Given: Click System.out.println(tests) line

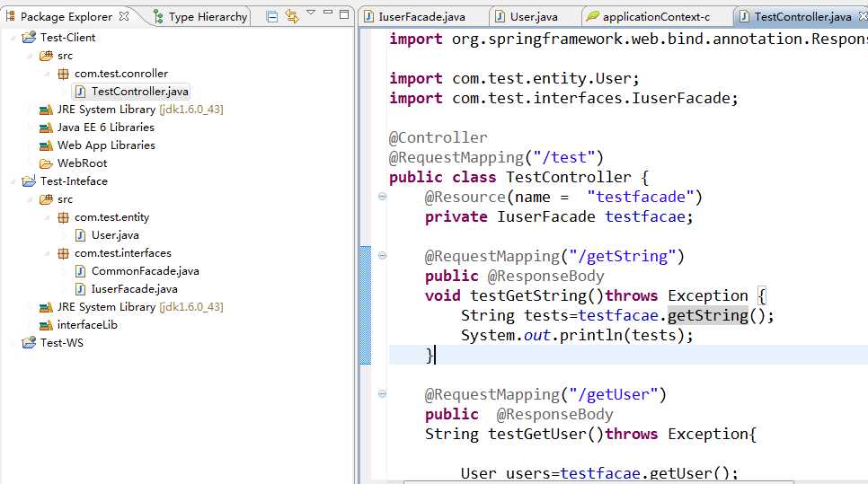Looking at the screenshot, I should coord(577,335).
